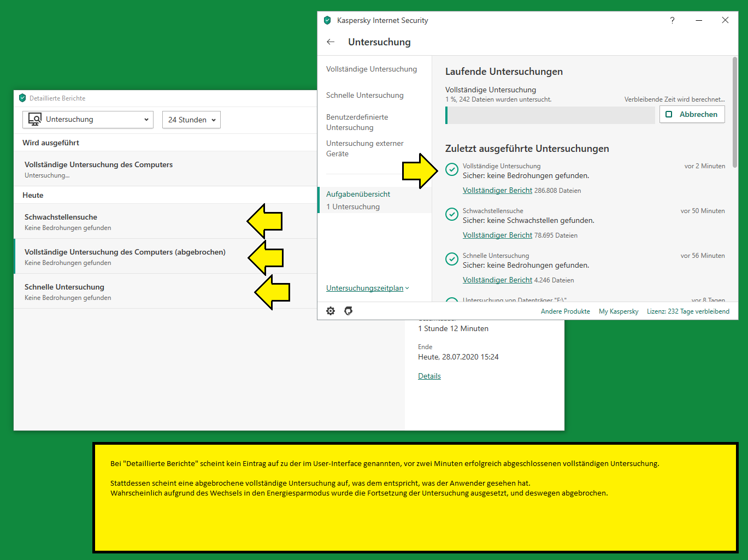Image resolution: width=748 pixels, height=560 pixels.
Task: Click the Kaspersky shield logo in the title bar
Action: point(327,20)
